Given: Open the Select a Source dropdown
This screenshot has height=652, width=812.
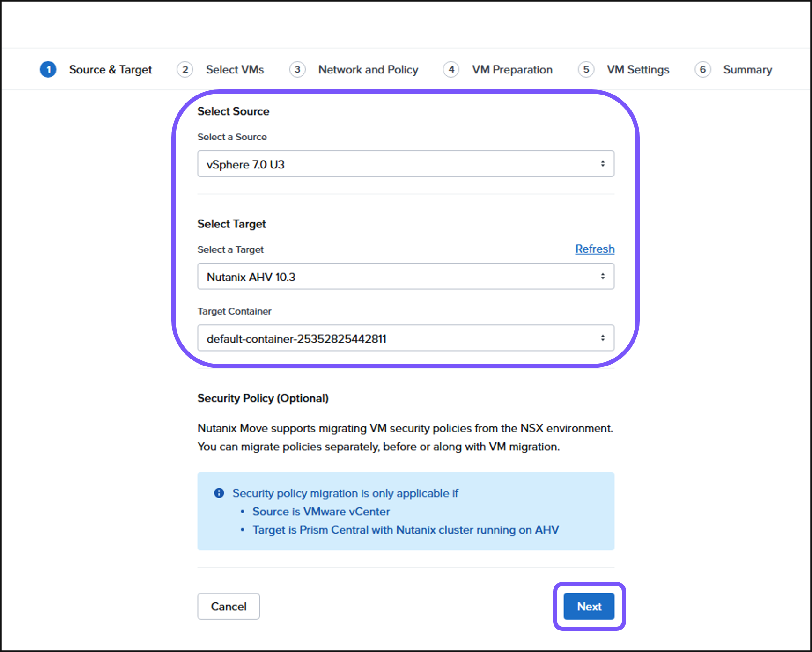Looking at the screenshot, I should [406, 164].
